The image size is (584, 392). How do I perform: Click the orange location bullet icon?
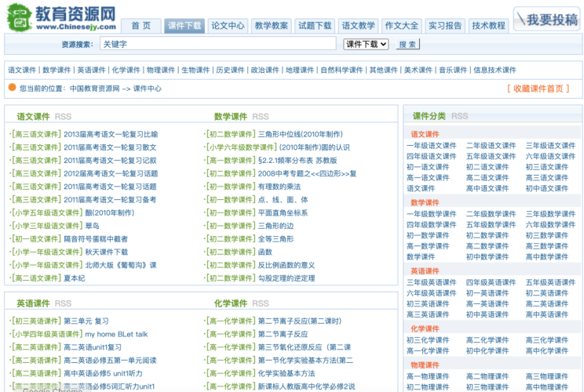[x=12, y=88]
